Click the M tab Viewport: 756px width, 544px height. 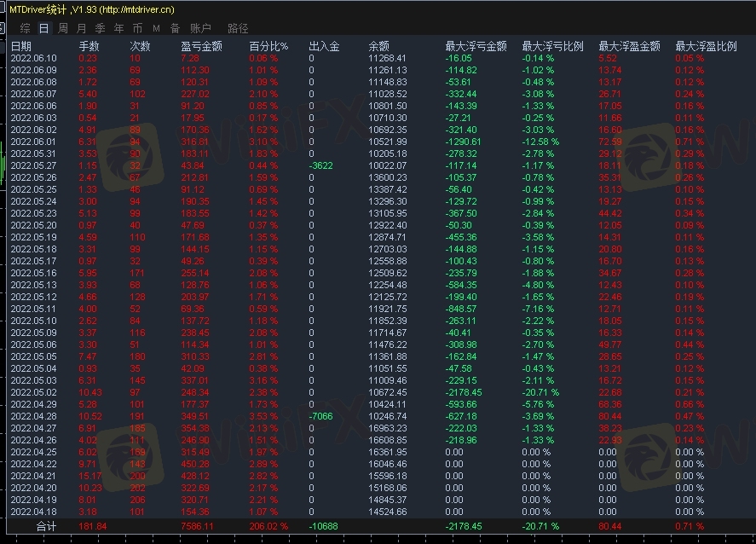(156, 28)
